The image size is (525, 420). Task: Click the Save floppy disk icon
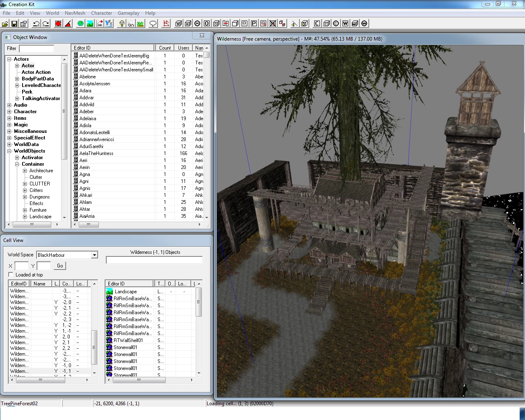click(x=14, y=24)
